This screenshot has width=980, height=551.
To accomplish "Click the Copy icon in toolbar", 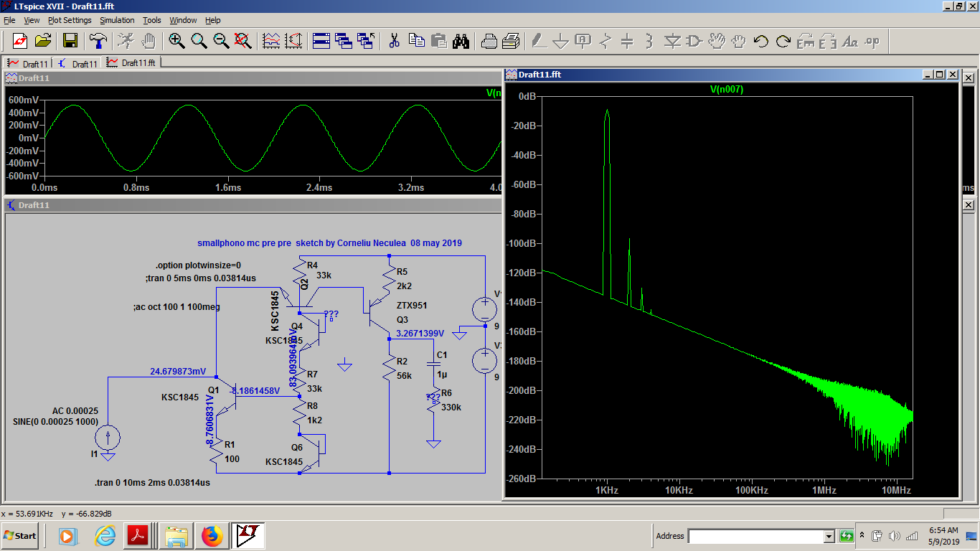I will coord(417,41).
